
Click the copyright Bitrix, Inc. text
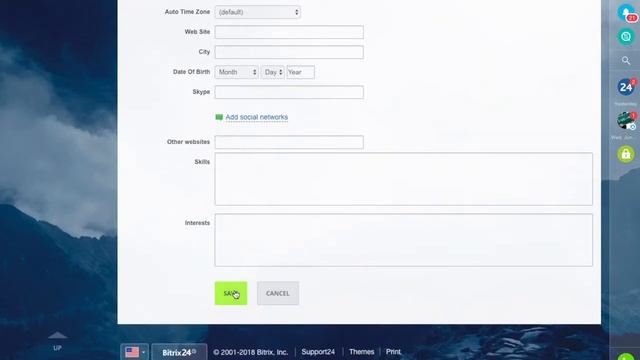tap(251, 352)
